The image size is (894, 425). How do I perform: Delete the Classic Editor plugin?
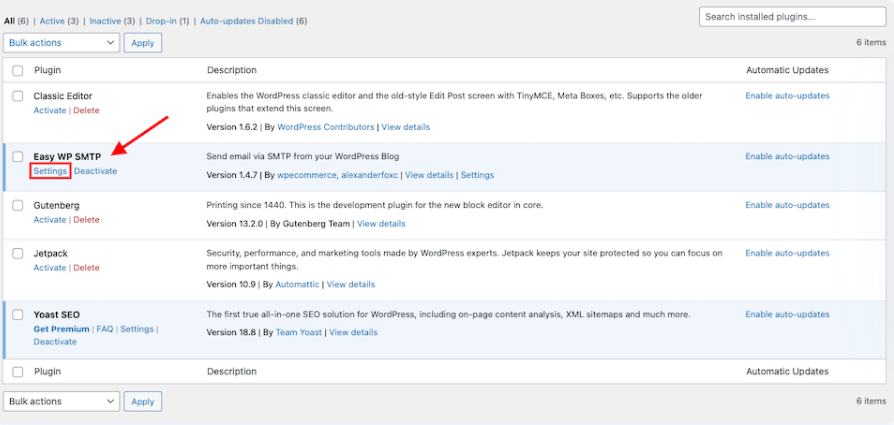[x=86, y=110]
